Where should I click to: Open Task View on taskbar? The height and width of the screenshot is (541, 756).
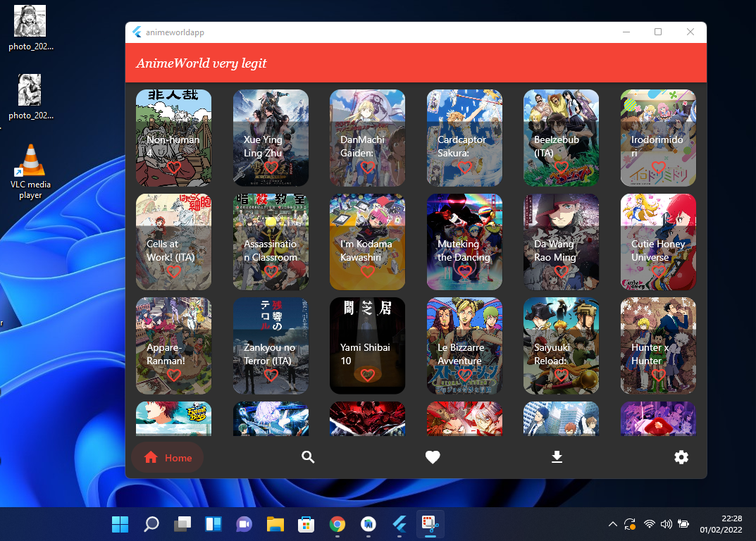(182, 524)
